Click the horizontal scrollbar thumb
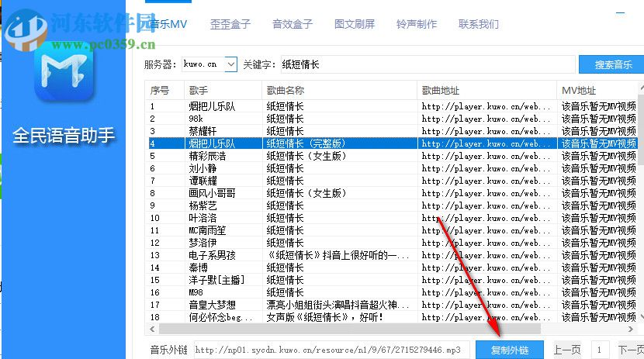 pos(350,329)
